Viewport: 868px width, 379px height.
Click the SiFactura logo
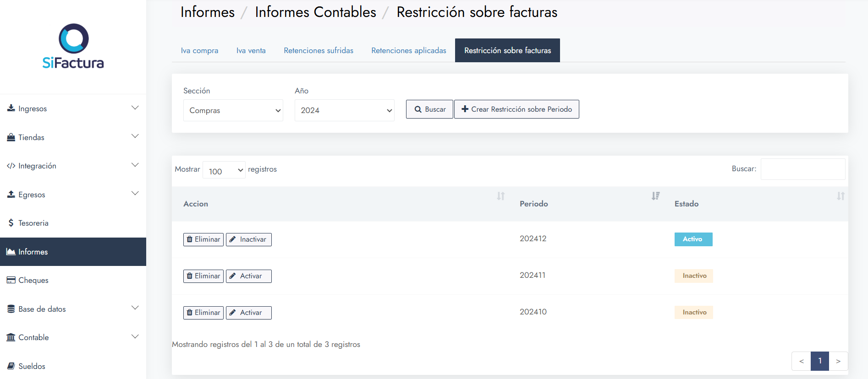coord(73,46)
